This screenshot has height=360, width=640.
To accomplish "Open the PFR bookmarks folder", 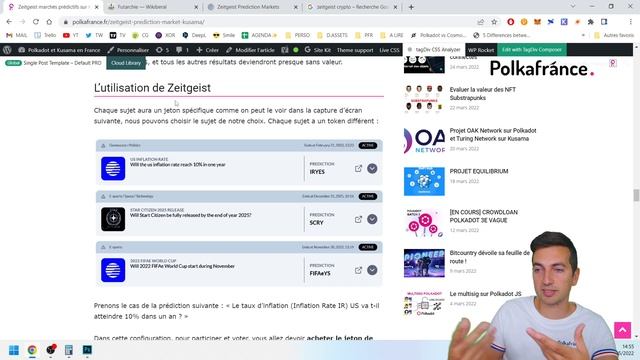I will coord(364,36).
